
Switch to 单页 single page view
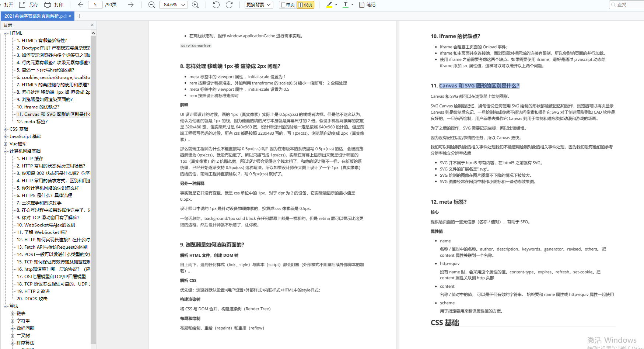(x=288, y=5)
